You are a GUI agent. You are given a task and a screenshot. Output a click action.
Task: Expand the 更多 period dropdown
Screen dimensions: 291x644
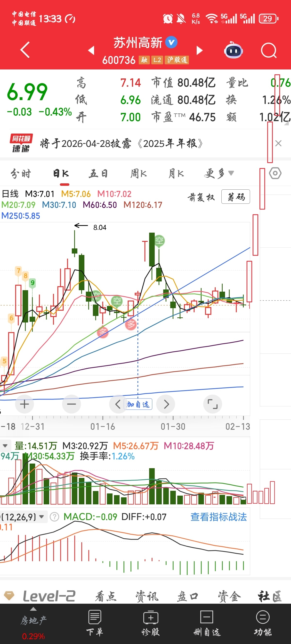219,173
